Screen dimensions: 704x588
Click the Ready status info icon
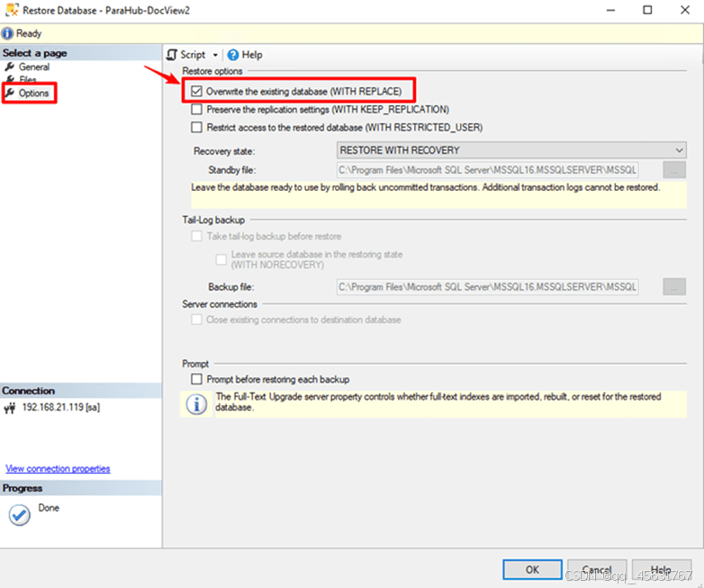click(8, 33)
